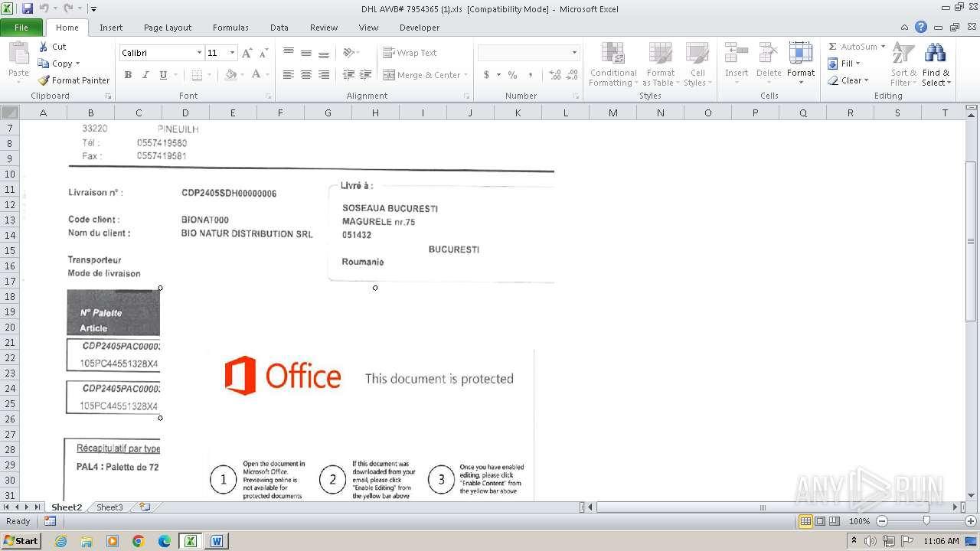The height and width of the screenshot is (551, 980).
Task: Open the Calibri font name dropdown
Action: 199,53
